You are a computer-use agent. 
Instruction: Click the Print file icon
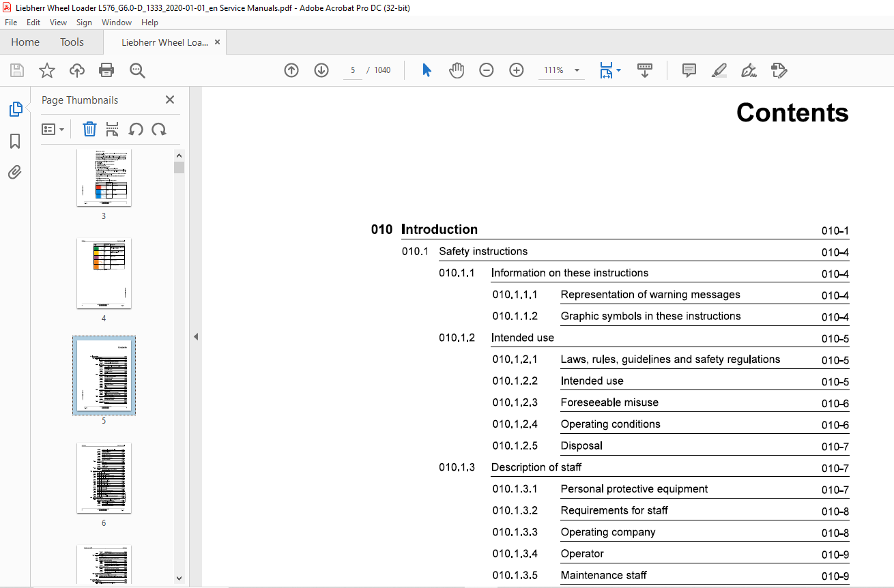coord(106,70)
